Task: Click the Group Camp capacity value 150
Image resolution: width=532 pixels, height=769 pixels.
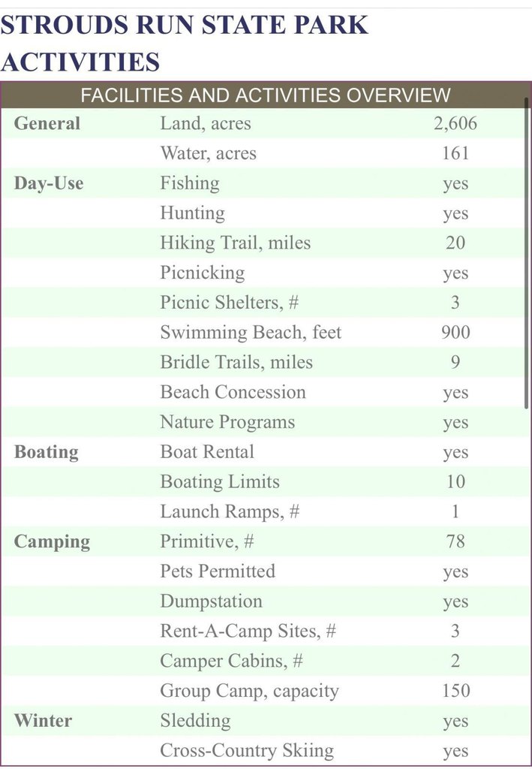Action: (455, 691)
